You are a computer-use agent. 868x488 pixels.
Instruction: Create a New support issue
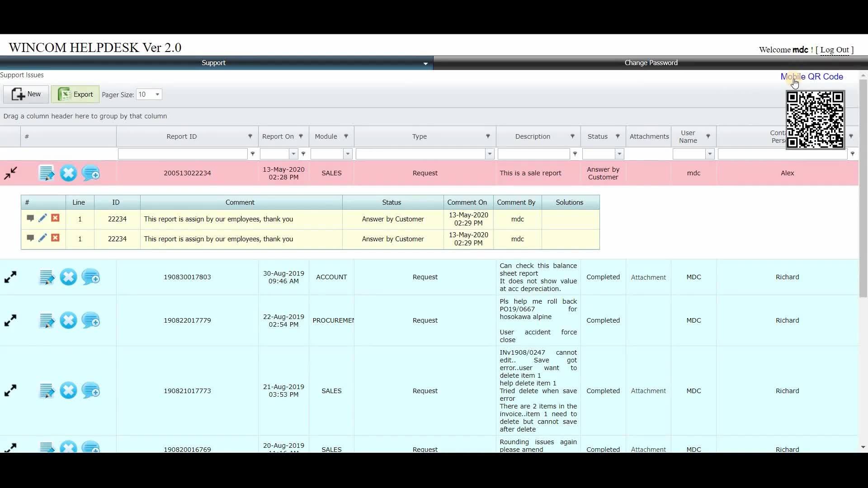[x=26, y=94]
